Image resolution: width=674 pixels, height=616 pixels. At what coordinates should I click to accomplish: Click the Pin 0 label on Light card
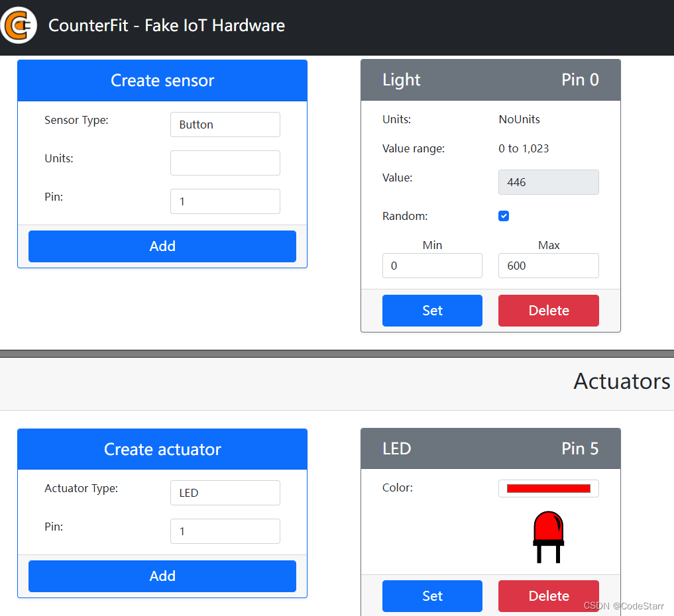(580, 80)
